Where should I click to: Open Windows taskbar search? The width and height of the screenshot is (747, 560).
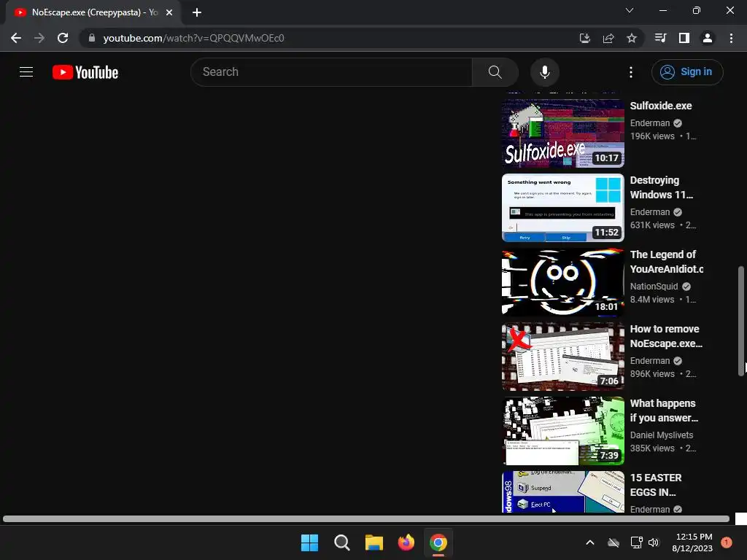click(x=341, y=542)
